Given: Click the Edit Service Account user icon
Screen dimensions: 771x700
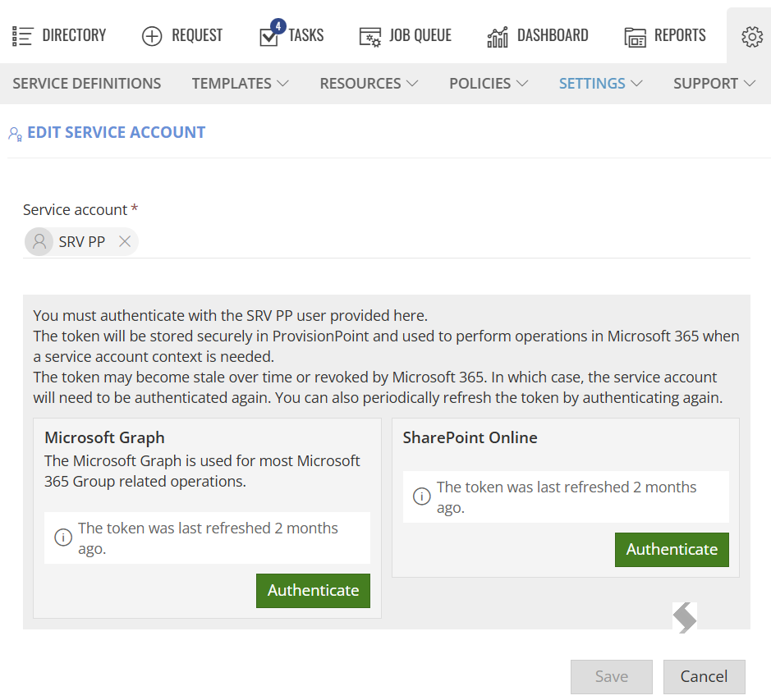Looking at the screenshot, I should (x=16, y=134).
